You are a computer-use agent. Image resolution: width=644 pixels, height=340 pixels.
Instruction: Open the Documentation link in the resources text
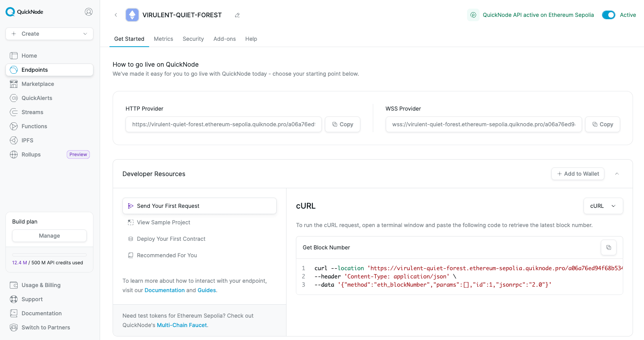(164, 290)
